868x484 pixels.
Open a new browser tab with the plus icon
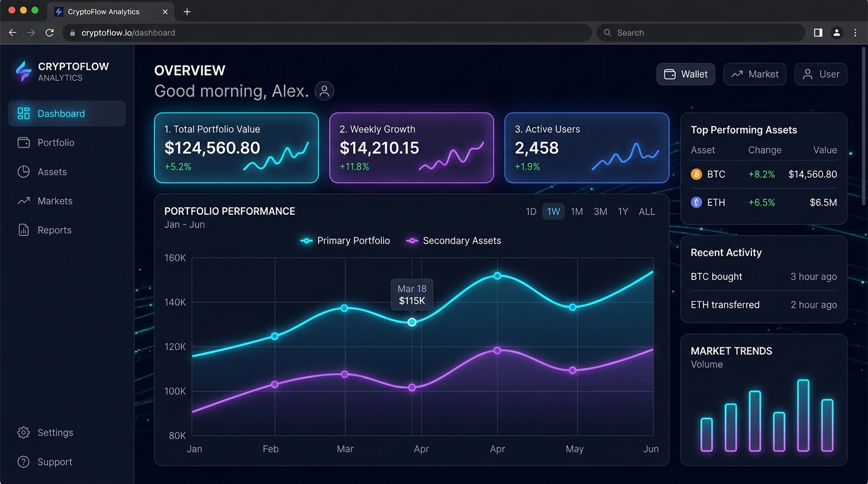pos(187,12)
